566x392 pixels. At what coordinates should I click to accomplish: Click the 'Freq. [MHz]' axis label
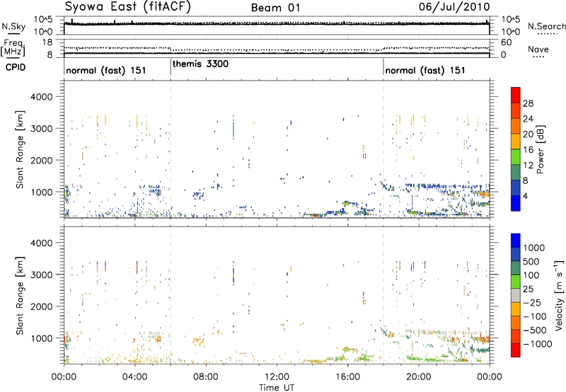[x=13, y=48]
